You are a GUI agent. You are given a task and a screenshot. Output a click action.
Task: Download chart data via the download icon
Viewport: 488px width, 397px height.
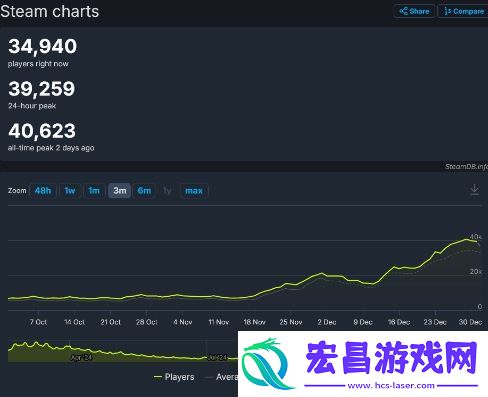(474, 190)
